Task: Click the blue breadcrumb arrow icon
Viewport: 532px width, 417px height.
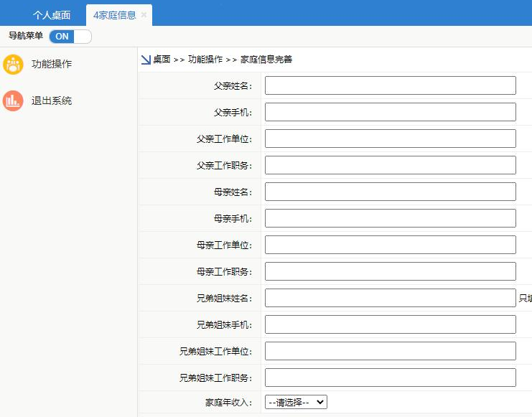Action: pos(146,60)
